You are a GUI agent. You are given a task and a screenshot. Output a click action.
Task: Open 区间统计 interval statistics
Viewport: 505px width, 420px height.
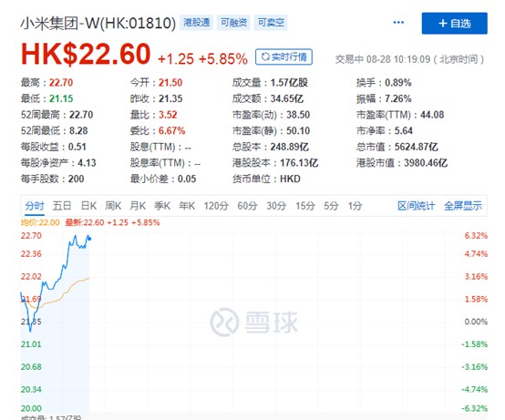416,206
